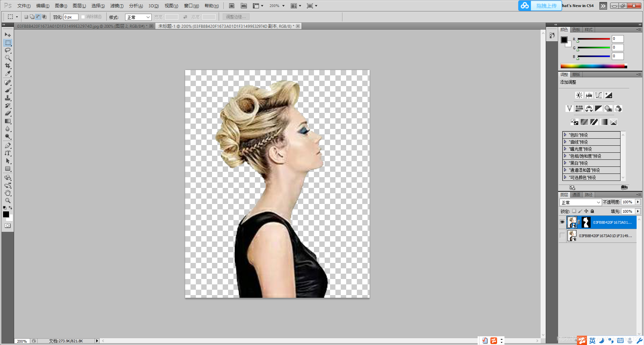Select the Move tool
The image size is (644, 345).
8,35
